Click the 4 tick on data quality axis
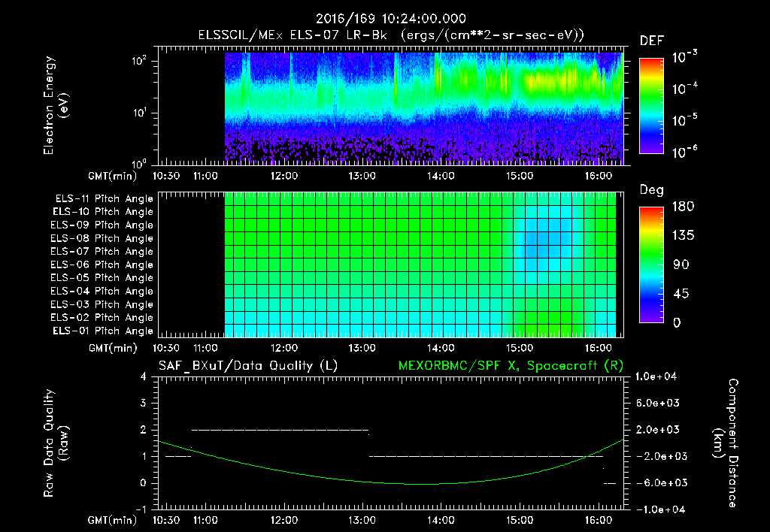Viewport: 770px width, 532px height. pos(144,377)
